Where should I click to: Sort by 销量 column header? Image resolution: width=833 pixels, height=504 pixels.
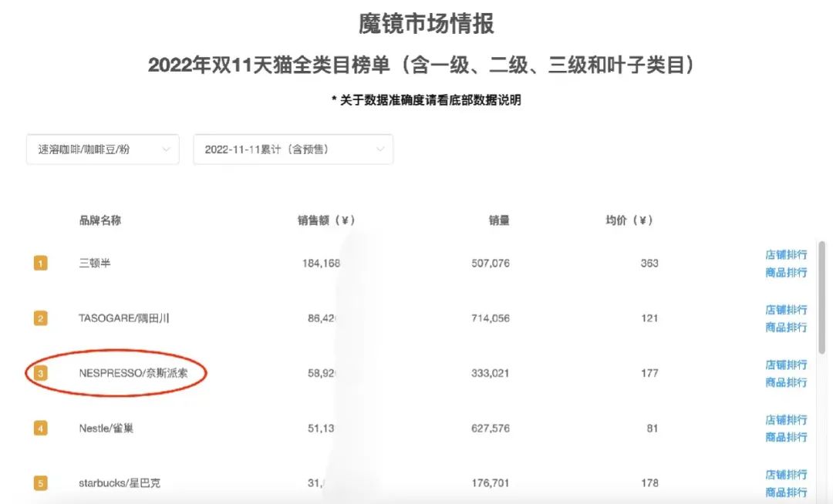coord(498,220)
